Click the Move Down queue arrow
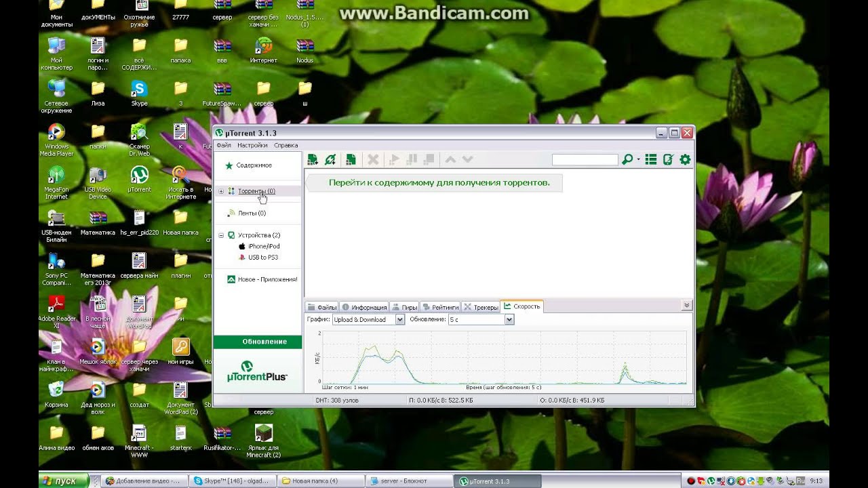 (x=467, y=160)
